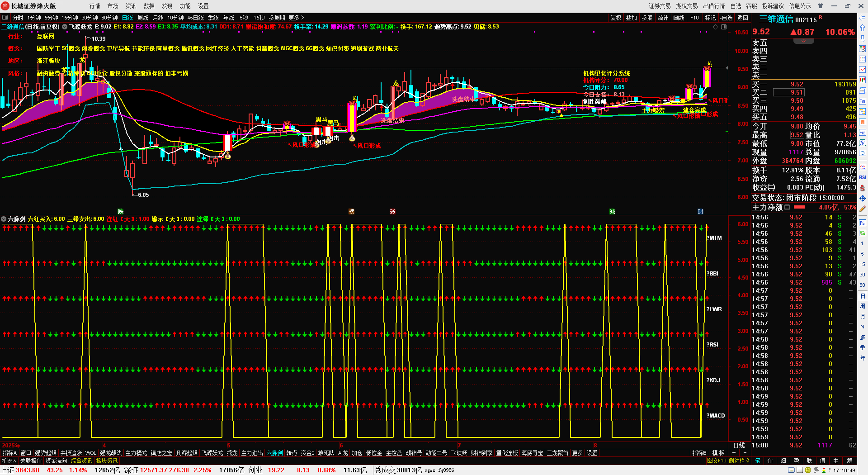
Task: Click the square layout icon at chart top right
Action: [x=724, y=27]
